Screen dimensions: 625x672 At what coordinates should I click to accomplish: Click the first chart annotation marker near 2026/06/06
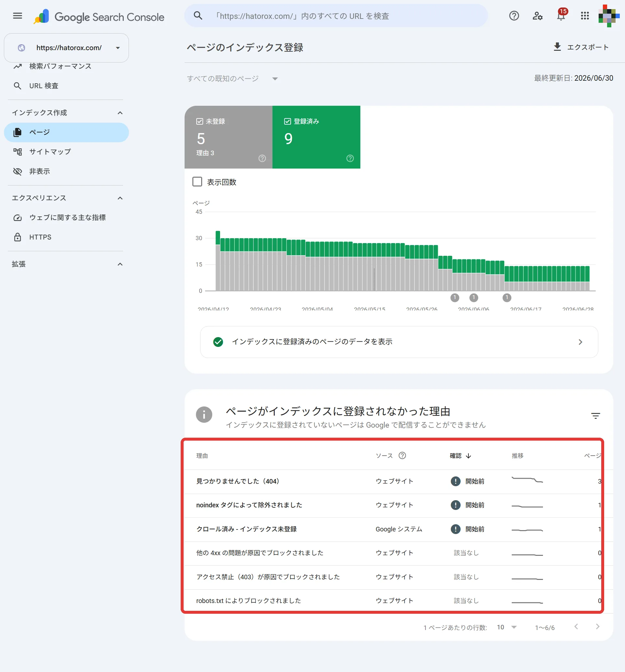(x=455, y=297)
